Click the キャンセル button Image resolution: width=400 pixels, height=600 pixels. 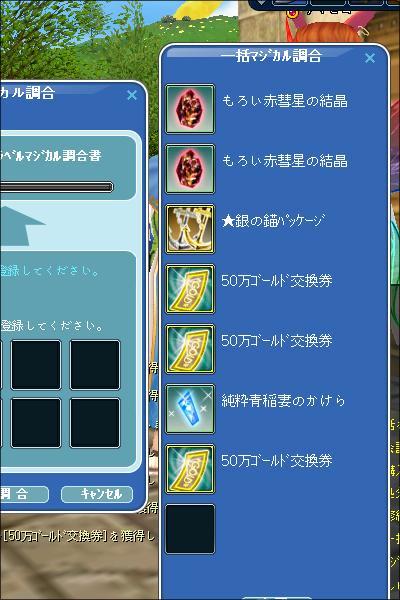(x=97, y=494)
